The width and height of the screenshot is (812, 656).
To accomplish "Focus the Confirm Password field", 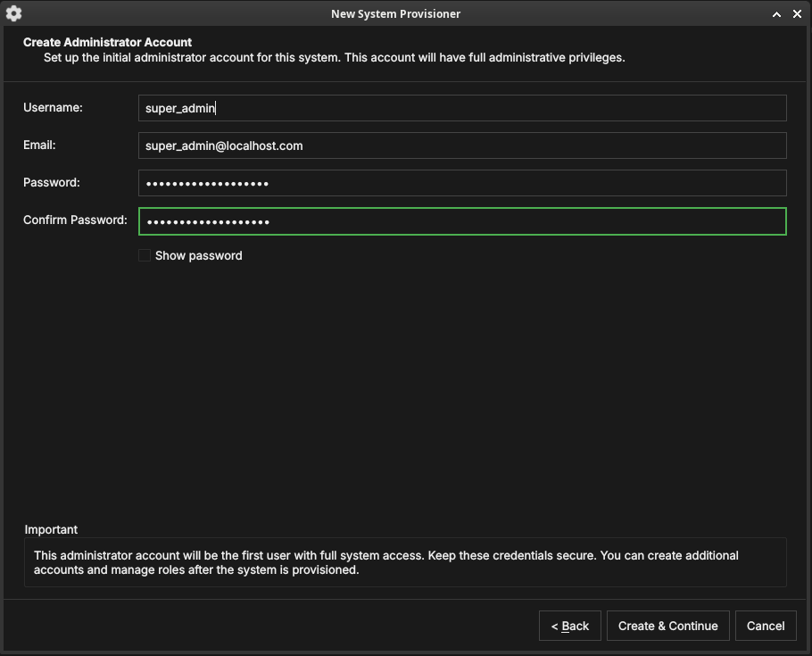I will point(462,221).
